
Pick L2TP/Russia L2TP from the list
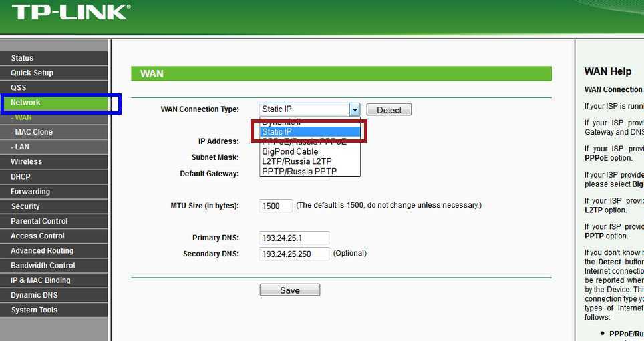(310, 161)
